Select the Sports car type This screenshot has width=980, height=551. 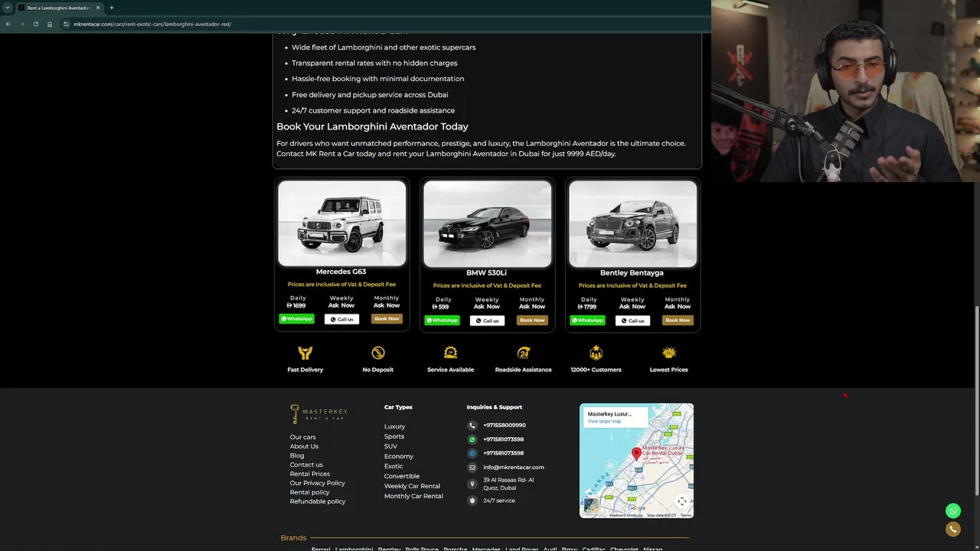click(x=394, y=436)
